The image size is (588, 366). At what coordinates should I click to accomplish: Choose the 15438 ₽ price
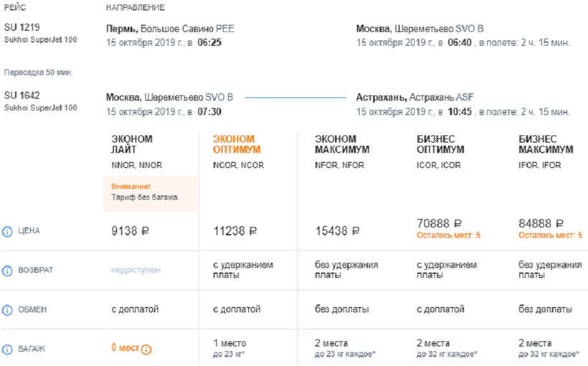[337, 231]
